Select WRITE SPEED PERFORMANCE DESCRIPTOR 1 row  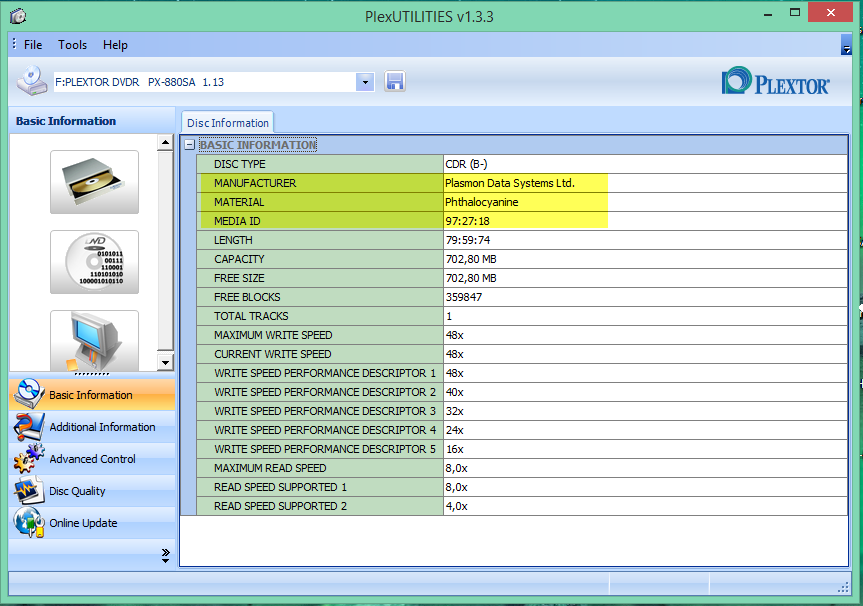tap(522, 373)
